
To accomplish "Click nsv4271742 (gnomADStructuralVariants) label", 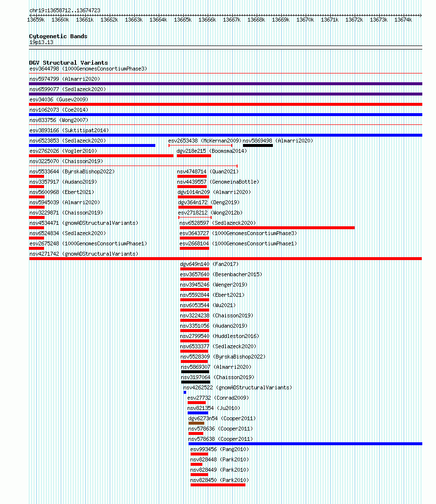I will click(84, 254).
